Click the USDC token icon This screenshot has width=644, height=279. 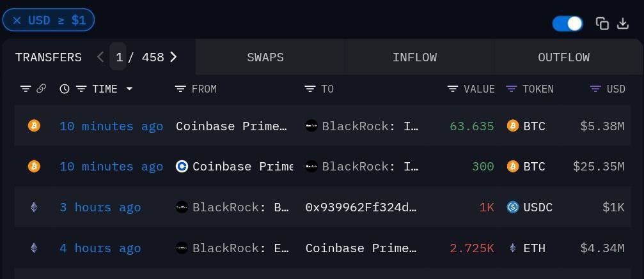point(512,207)
